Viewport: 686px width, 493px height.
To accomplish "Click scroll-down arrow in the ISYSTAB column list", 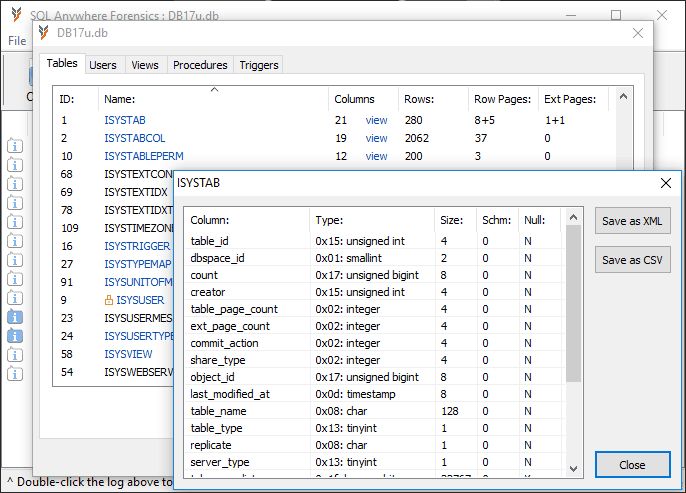I will tap(574, 469).
